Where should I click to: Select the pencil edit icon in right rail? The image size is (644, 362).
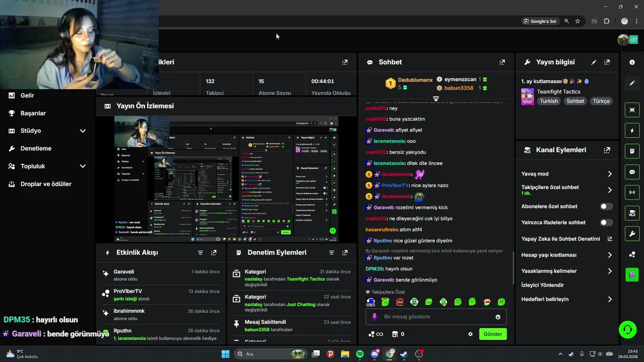[x=632, y=83]
